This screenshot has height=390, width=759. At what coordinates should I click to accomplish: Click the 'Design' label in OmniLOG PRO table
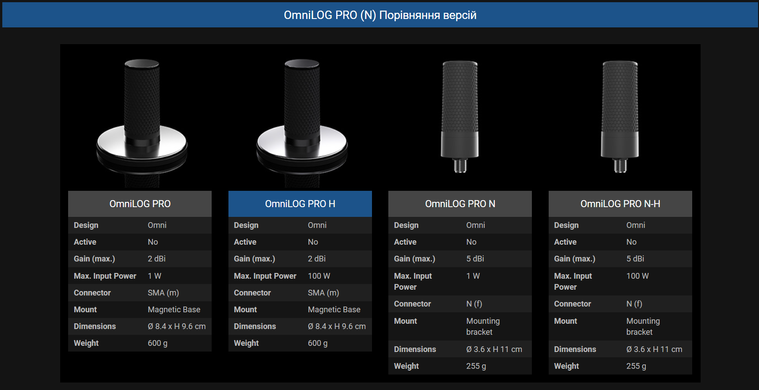point(86,225)
